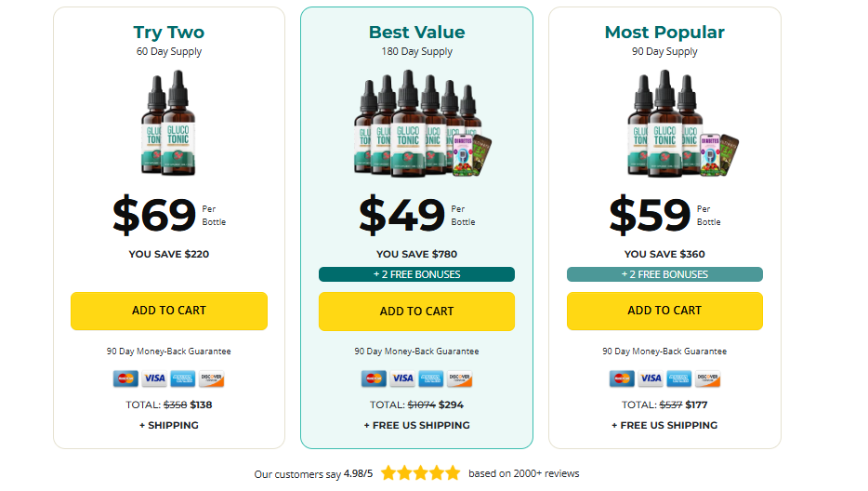Click the Discover icon in Try Two card
The height and width of the screenshot is (491, 868).
pos(212,378)
